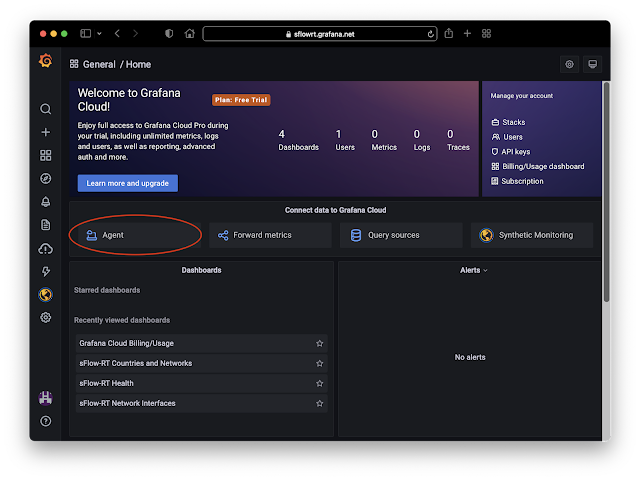Image resolution: width=640 pixels, height=480 pixels.
Task: Open the Users account link
Action: (507, 137)
